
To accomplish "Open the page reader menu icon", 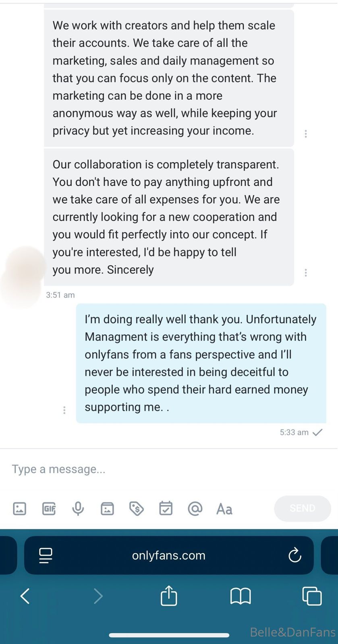I will coord(46,555).
